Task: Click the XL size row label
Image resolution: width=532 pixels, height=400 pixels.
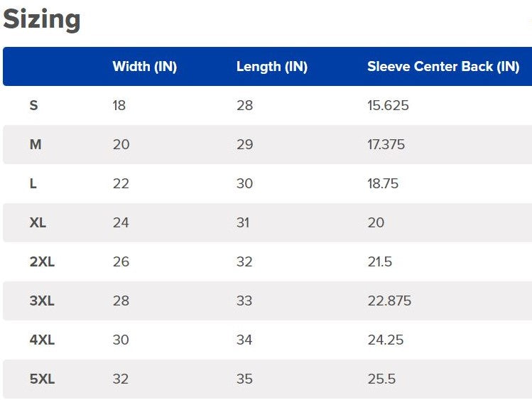Action: (38, 223)
